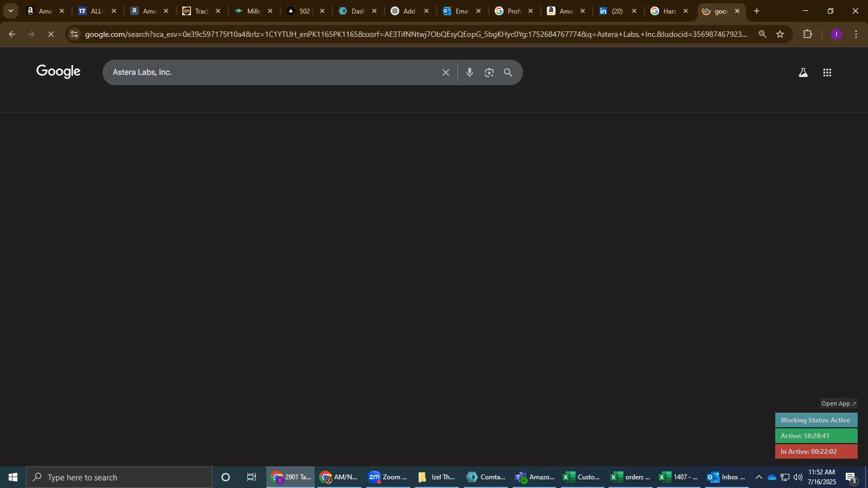Switch to the Prof Google tab

(x=513, y=11)
